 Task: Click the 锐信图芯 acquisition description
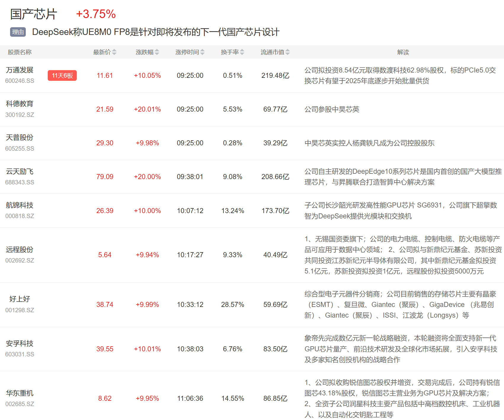point(402,398)
